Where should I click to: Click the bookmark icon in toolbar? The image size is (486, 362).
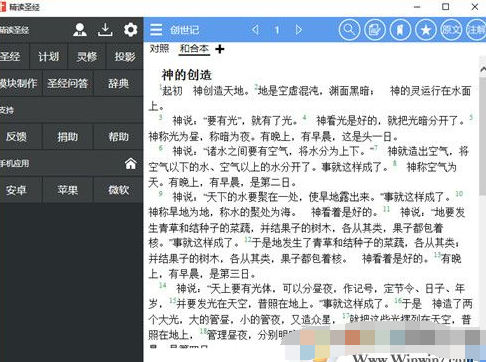pos(400,30)
